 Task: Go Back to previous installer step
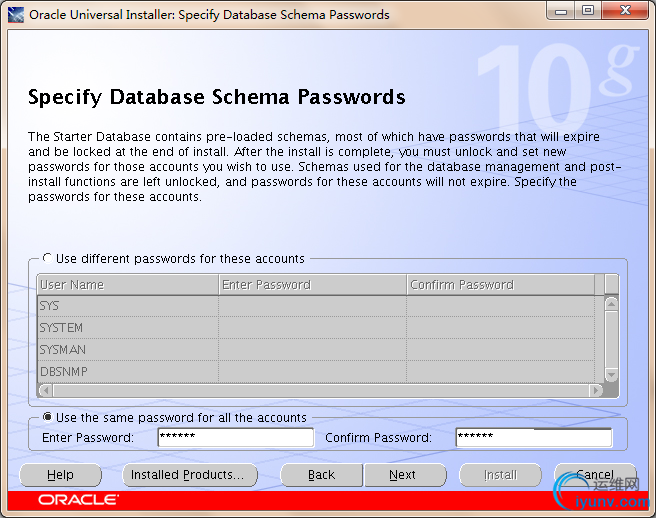(321, 475)
